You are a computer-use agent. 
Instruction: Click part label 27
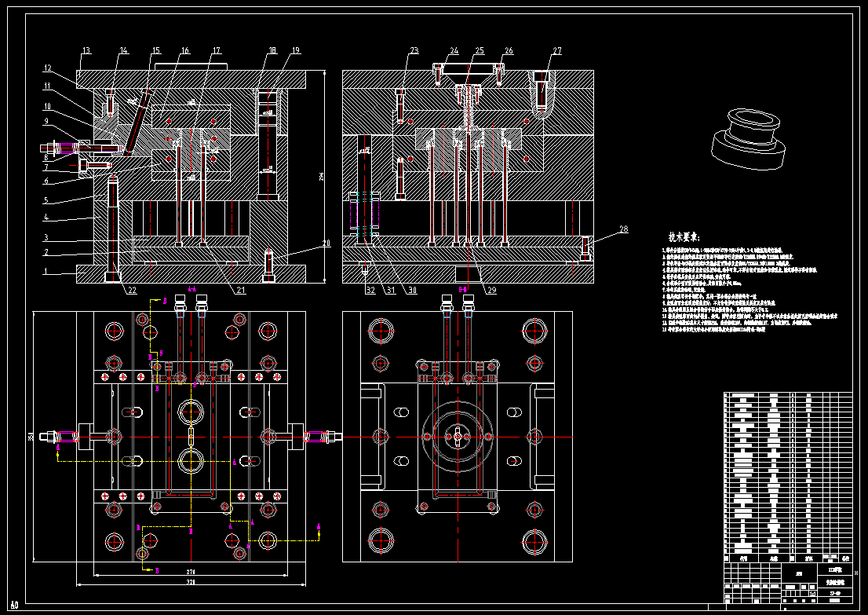(x=557, y=50)
